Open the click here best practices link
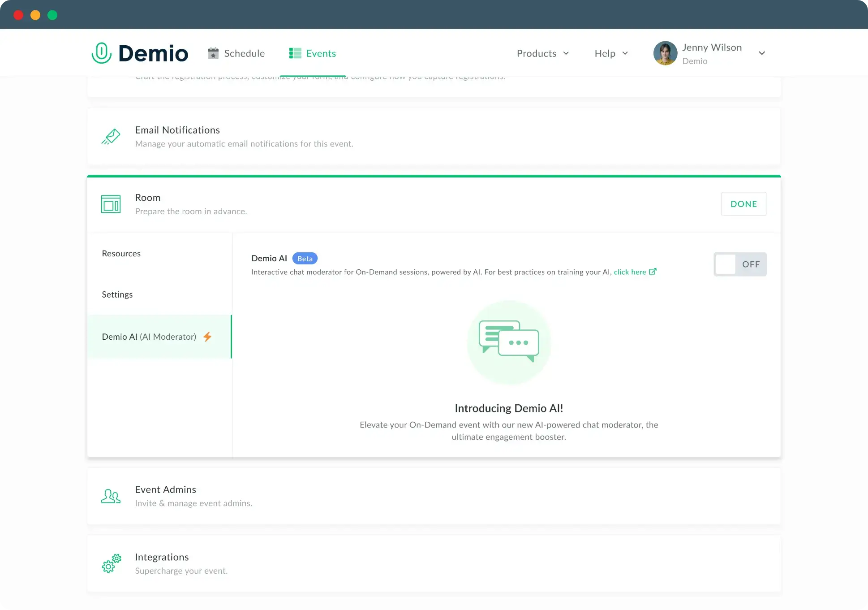This screenshot has height=610, width=868. (x=630, y=272)
